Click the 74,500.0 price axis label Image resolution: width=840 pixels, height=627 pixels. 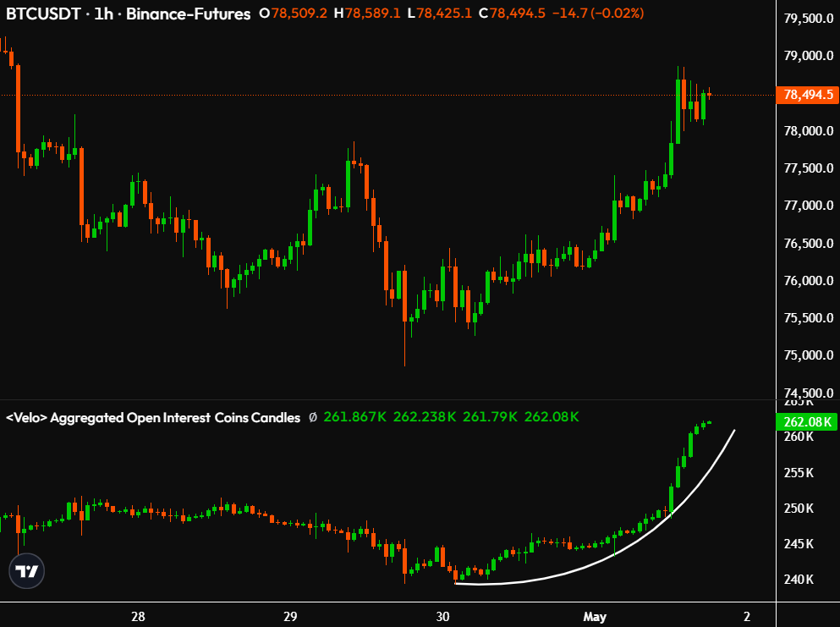[x=809, y=393]
